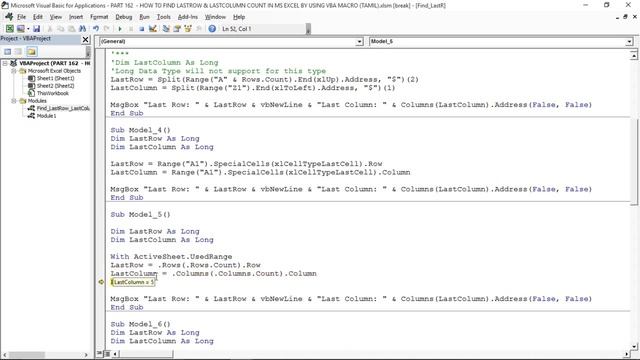The image size is (640, 360).
Task: Stop execution with the Reset square icon
Action: 141,29
